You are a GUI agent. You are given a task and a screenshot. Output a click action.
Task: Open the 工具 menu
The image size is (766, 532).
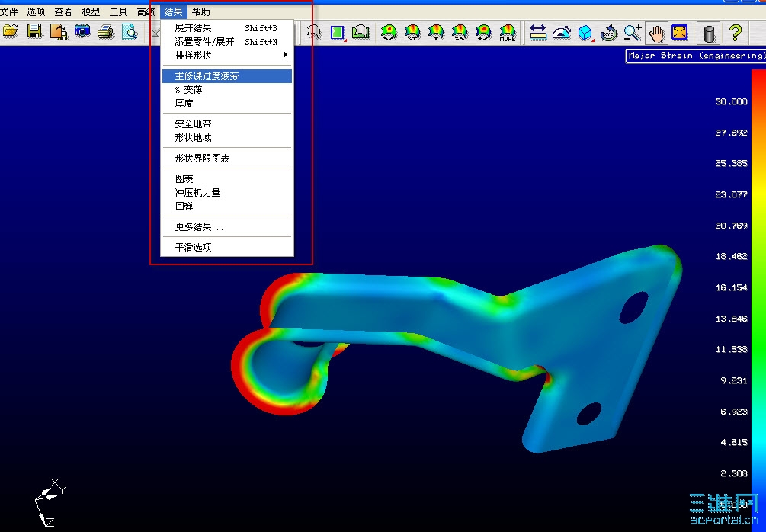coord(118,11)
